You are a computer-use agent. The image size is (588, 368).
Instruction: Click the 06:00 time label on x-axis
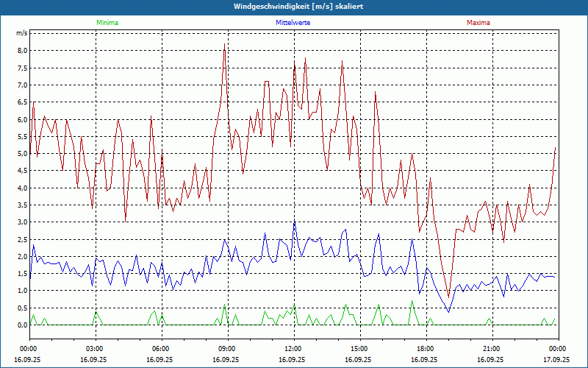pos(162,349)
